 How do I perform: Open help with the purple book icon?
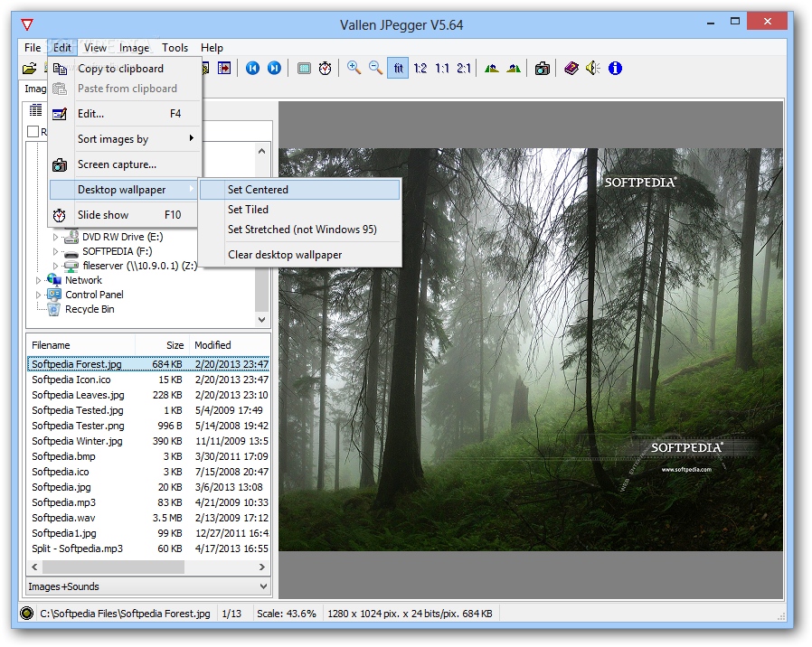571,69
